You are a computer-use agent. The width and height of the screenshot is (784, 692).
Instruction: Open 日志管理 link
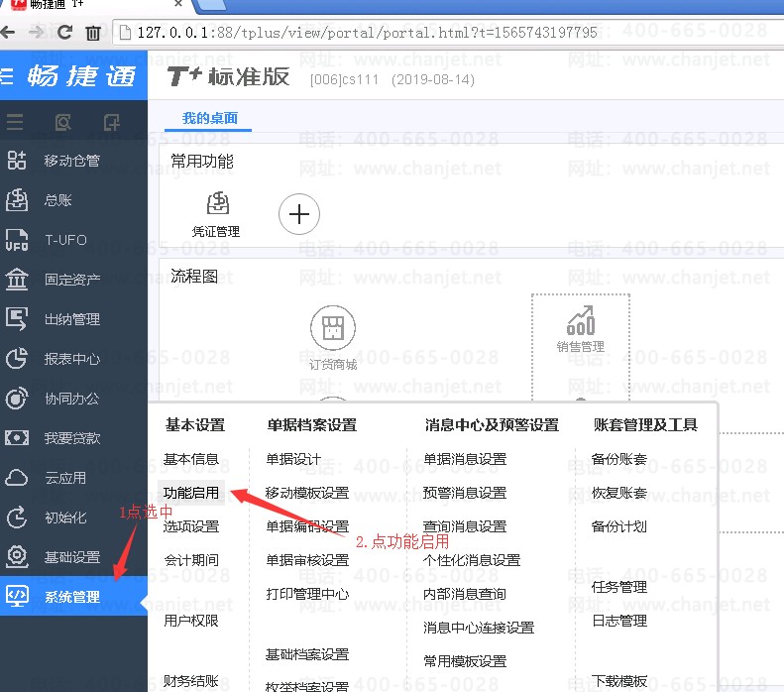pyautogui.click(x=619, y=621)
